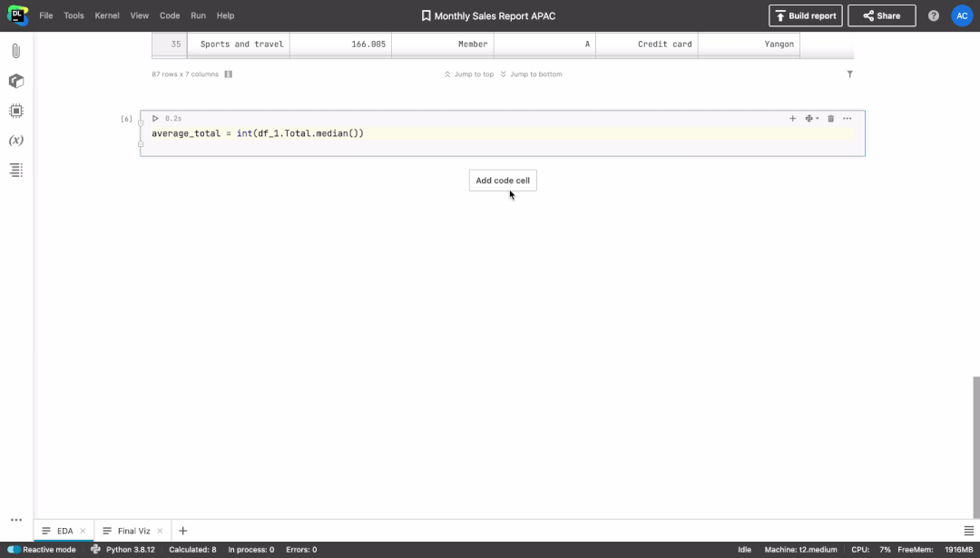Viewport: 980px width, 558px height.
Task: Open the cell move dropdown arrow
Action: tap(812, 118)
